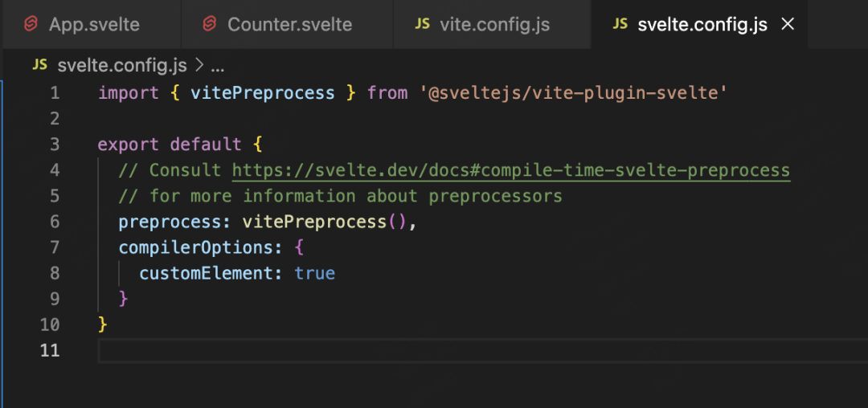Screen dimensions: 868x408
Task: Click the JS icon on svelte.config.js tab
Action: [x=621, y=24]
